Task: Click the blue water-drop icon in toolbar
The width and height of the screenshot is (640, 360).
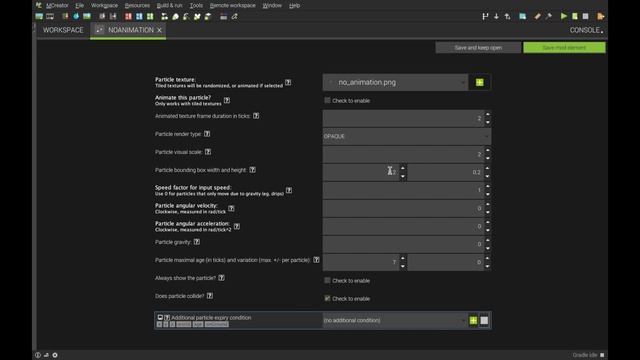Action: point(76,16)
